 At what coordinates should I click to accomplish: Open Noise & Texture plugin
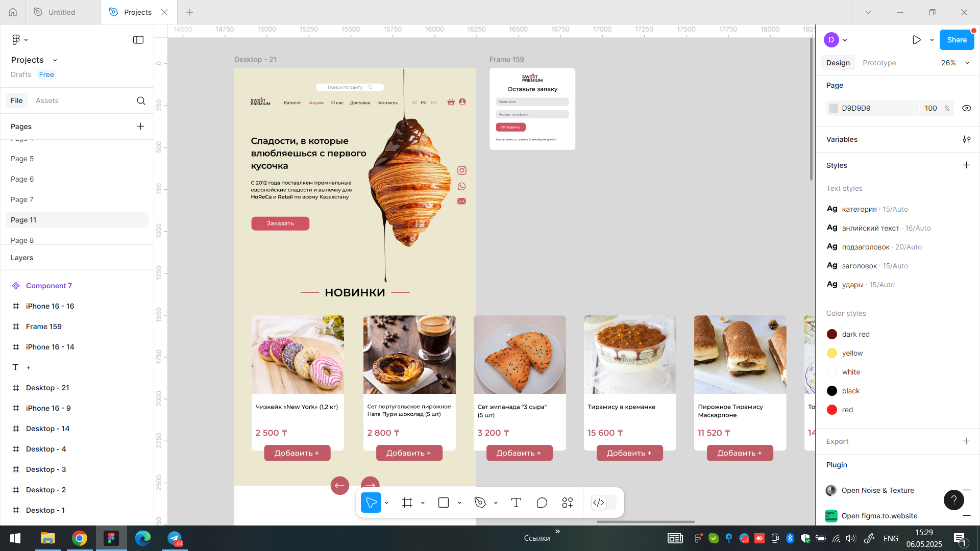tap(877, 490)
